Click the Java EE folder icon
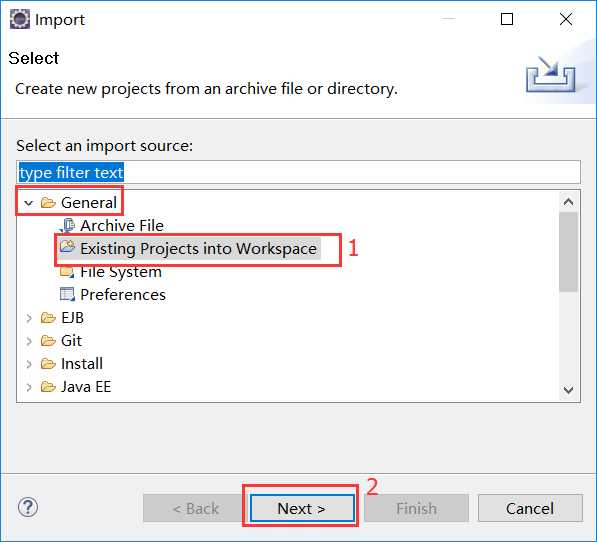Image resolution: width=597 pixels, height=542 pixels. tap(48, 387)
